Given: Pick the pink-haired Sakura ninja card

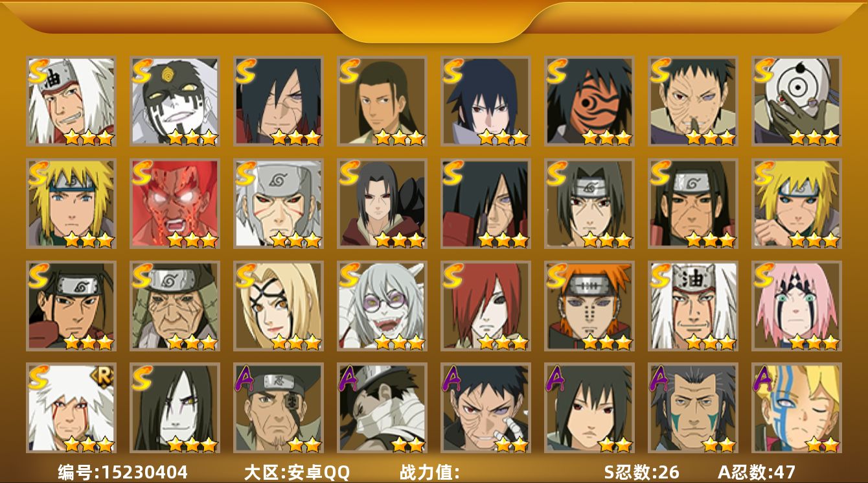Looking at the screenshot, I should 797,306.
